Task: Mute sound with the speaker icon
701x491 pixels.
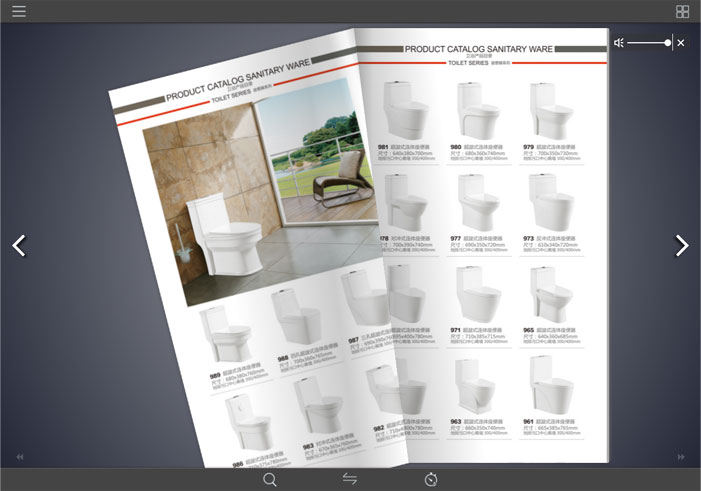Action: (x=619, y=43)
